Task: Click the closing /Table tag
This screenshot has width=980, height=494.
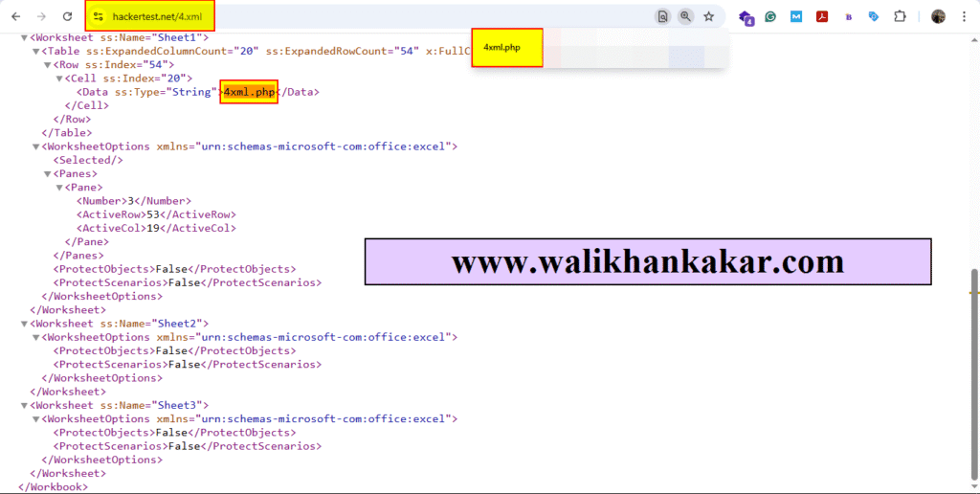Action: click(67, 132)
